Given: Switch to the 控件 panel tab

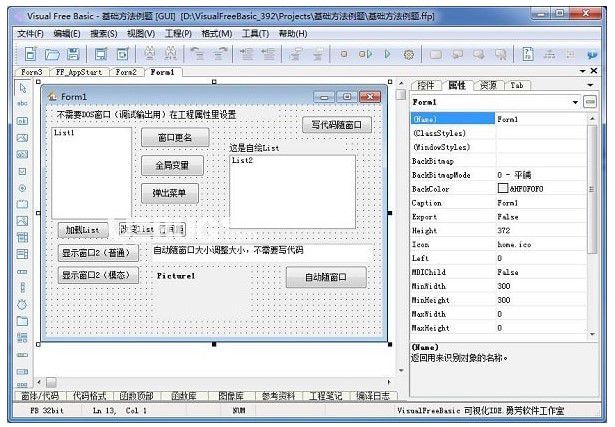Looking at the screenshot, I should click(x=426, y=85).
